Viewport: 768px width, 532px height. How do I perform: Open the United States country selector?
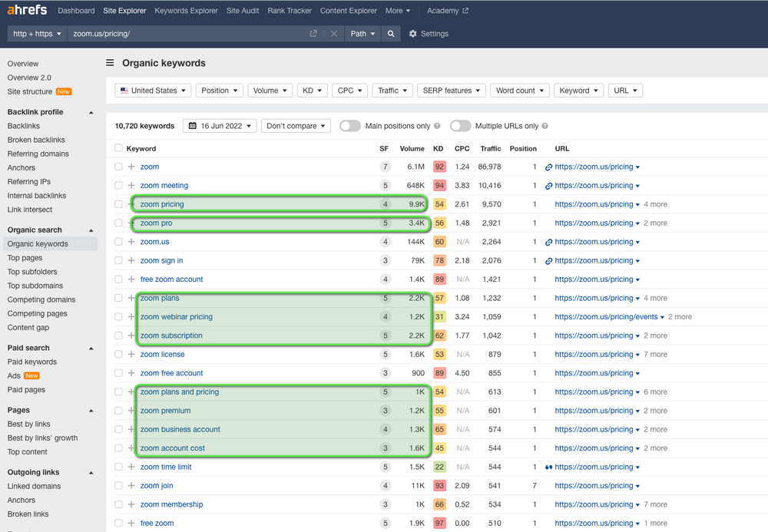152,90
